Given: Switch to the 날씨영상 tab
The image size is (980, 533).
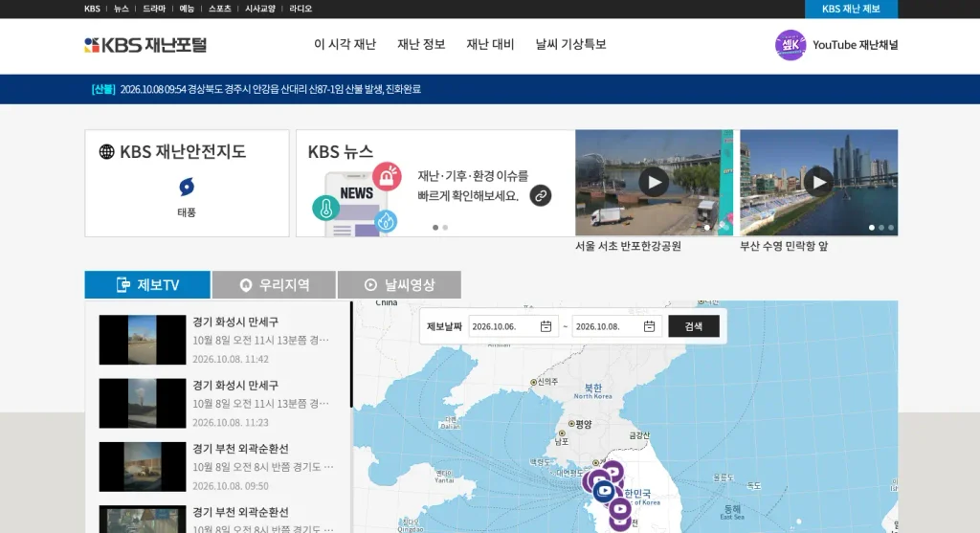Looking at the screenshot, I should [399, 285].
